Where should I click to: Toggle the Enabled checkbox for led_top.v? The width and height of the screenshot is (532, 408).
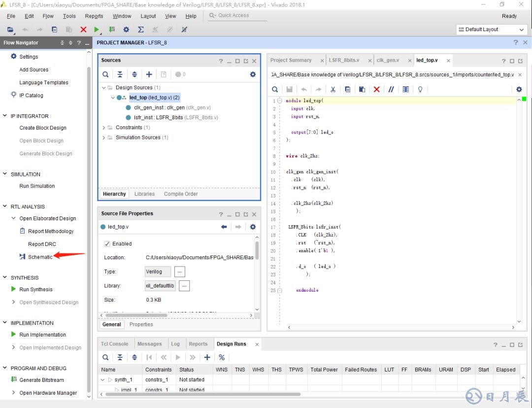click(107, 244)
